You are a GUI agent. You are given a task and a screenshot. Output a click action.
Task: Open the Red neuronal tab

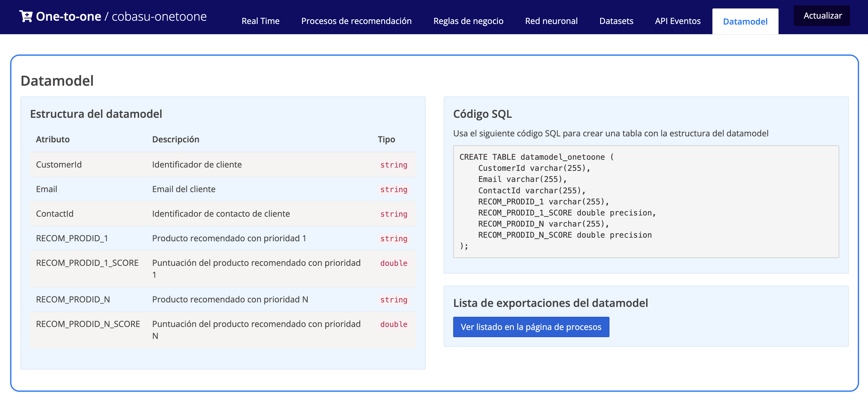tap(551, 21)
